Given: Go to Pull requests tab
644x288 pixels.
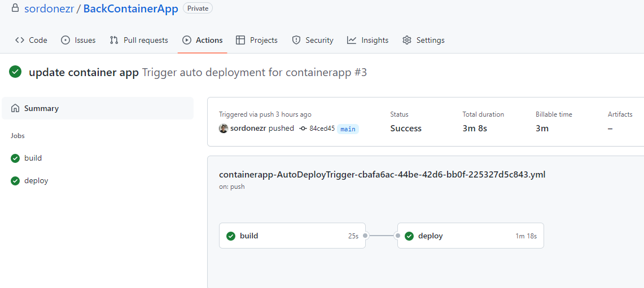Looking at the screenshot, I should click(x=139, y=40).
